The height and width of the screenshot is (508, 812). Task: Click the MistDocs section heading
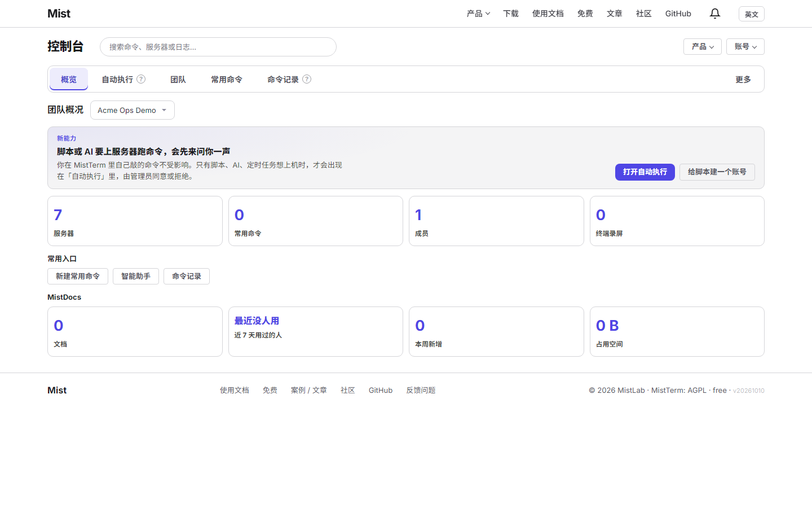coord(64,297)
